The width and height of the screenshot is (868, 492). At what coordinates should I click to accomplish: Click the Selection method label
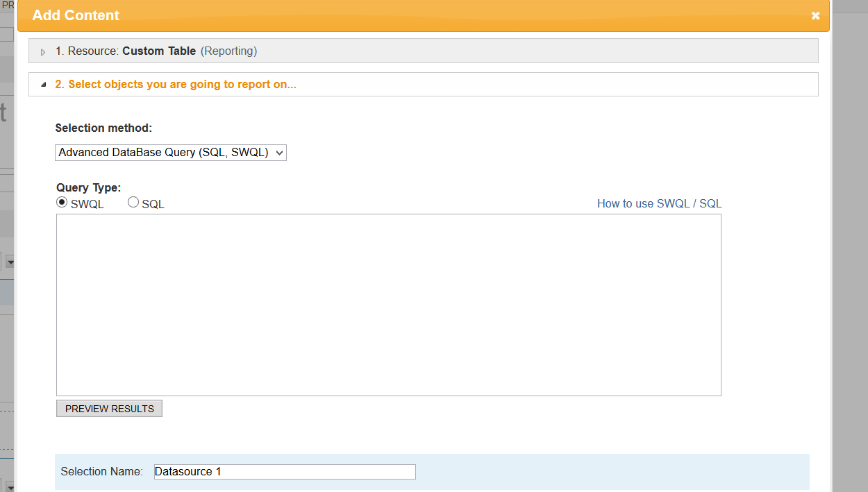pyautogui.click(x=103, y=128)
